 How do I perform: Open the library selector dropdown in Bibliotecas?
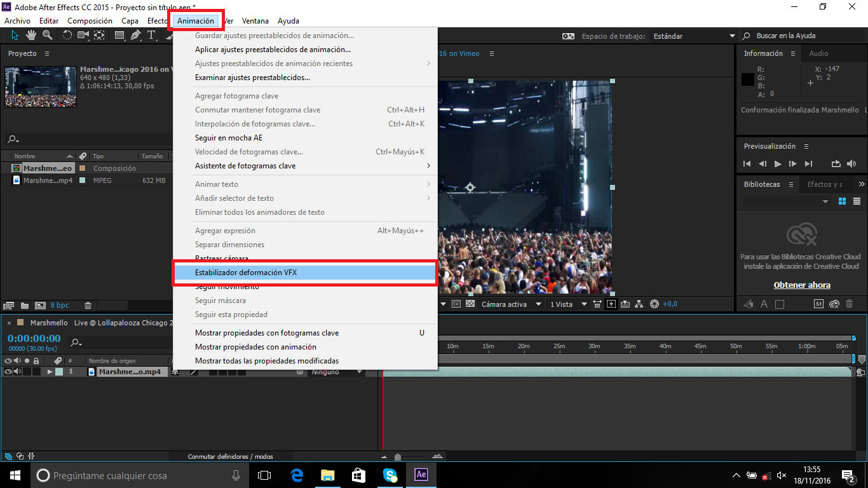787,201
